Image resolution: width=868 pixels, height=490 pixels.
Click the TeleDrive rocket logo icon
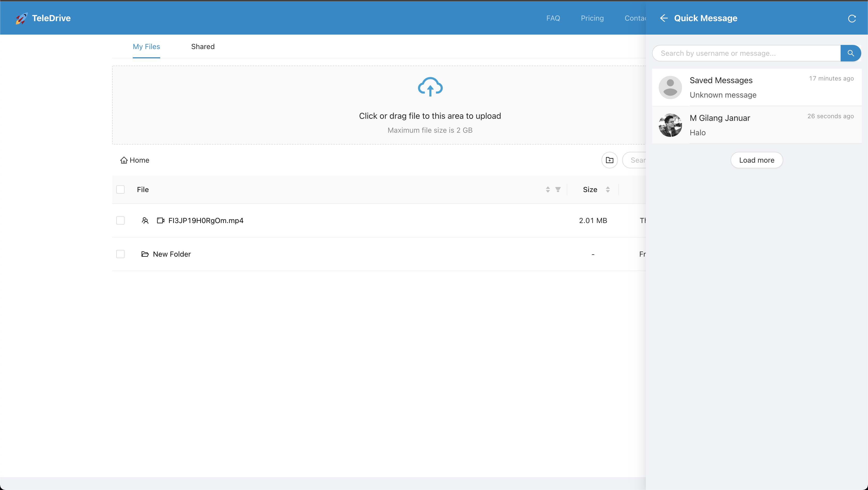[21, 18]
